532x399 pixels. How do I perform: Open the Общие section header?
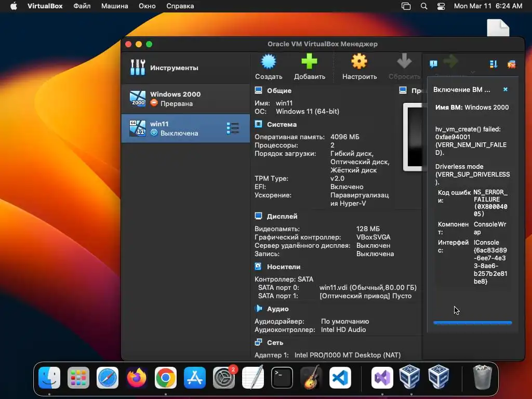279,90
